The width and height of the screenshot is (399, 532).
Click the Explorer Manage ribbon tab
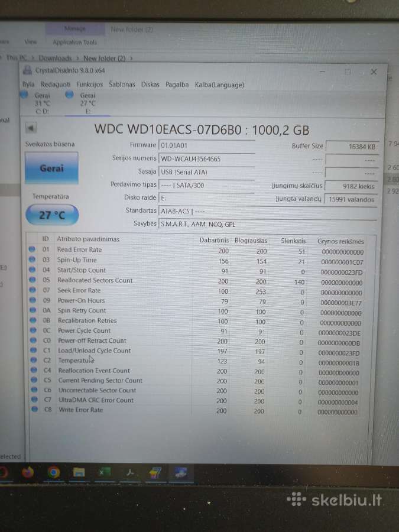point(75,29)
